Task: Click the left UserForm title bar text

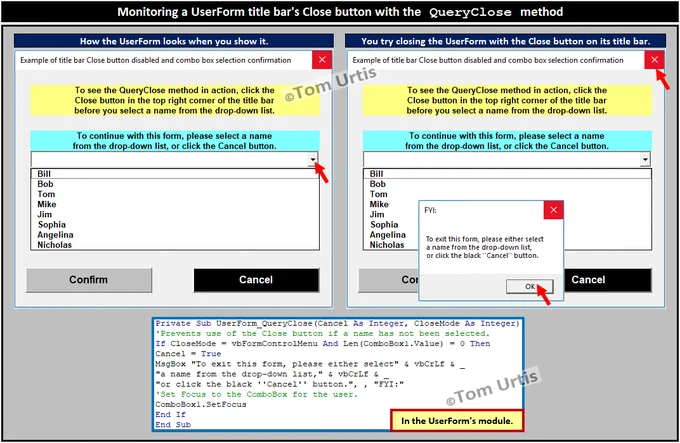Action: (x=156, y=60)
